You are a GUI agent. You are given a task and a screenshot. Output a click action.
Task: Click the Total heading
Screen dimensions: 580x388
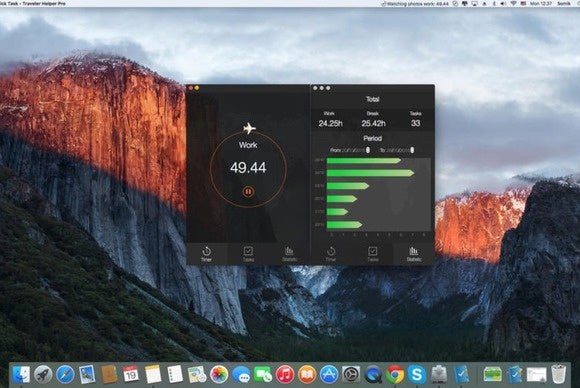tap(372, 99)
